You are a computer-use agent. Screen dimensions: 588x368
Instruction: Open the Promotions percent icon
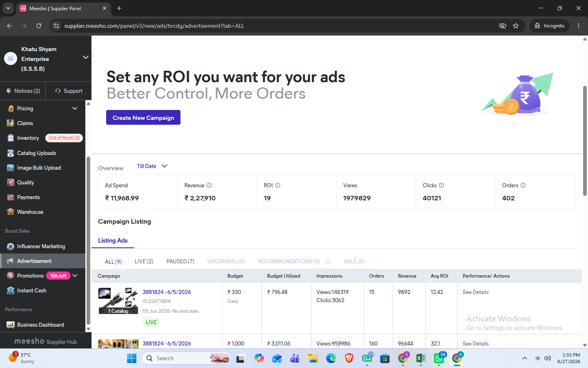click(x=11, y=276)
